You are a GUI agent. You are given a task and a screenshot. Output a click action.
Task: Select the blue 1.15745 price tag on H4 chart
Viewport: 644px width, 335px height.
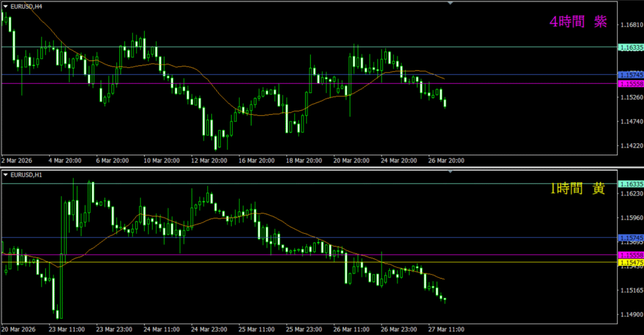(x=630, y=75)
